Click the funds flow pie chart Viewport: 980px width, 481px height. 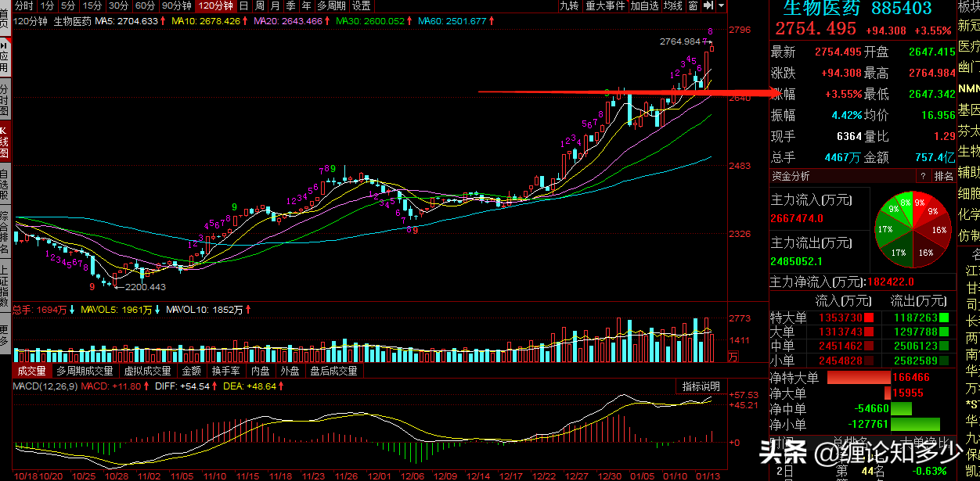click(913, 229)
